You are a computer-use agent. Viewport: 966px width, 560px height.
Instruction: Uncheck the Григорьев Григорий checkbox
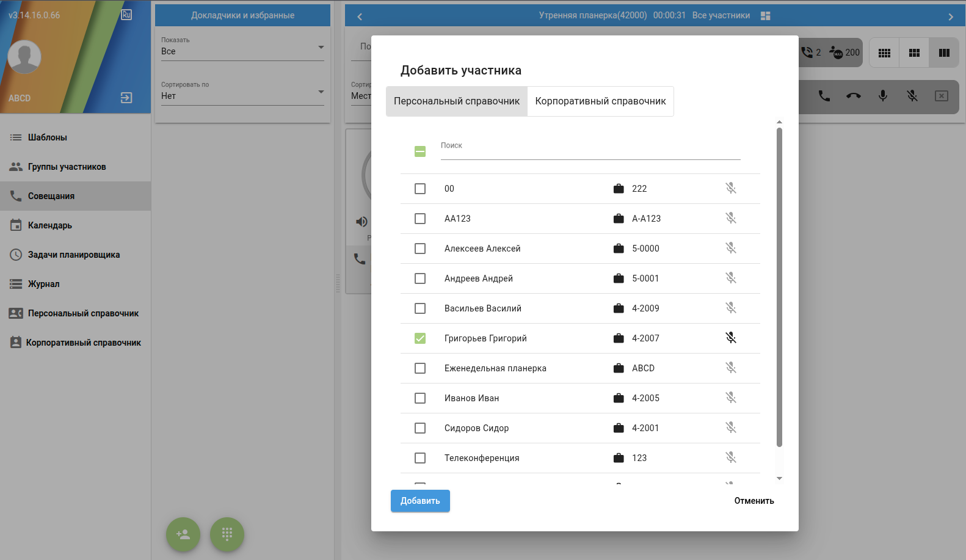[x=420, y=338]
